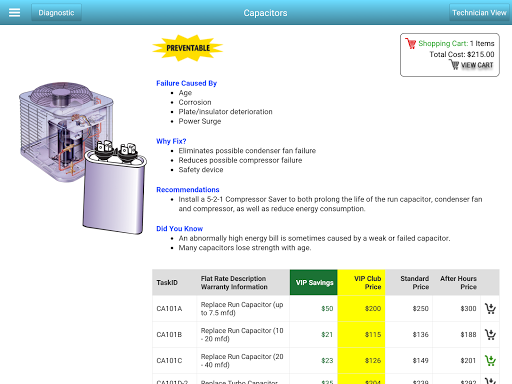Click the Capacitors page title
This screenshot has width=512, height=384.
tap(265, 13)
